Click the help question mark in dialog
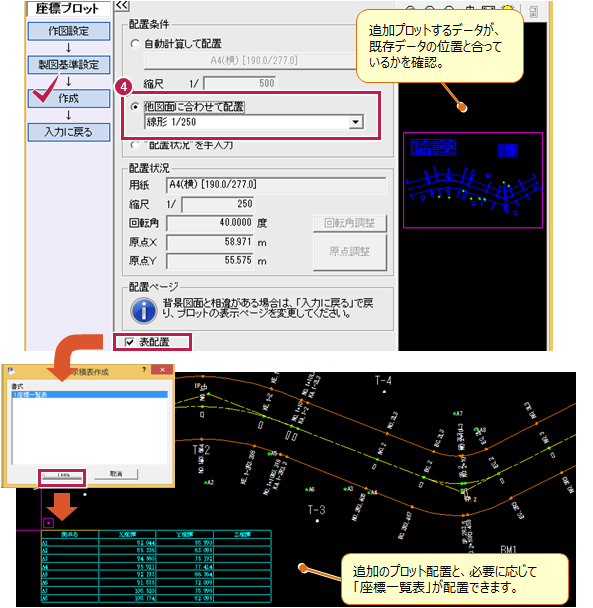The width and height of the screenshot is (593, 608). pyautogui.click(x=144, y=370)
